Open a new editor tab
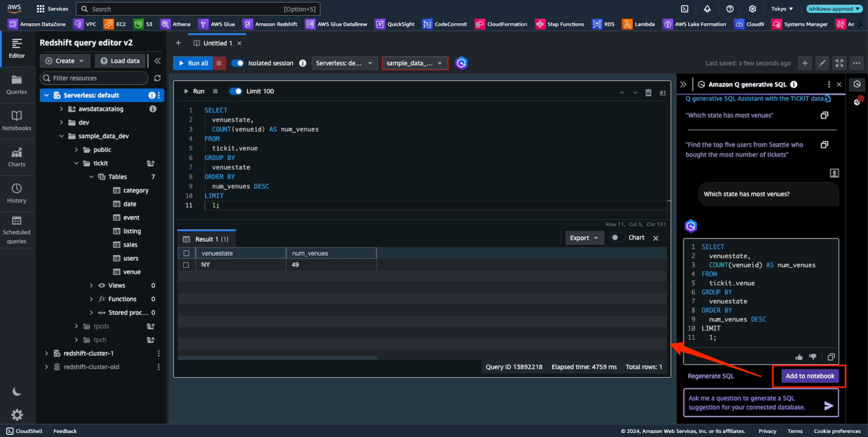 pos(178,43)
